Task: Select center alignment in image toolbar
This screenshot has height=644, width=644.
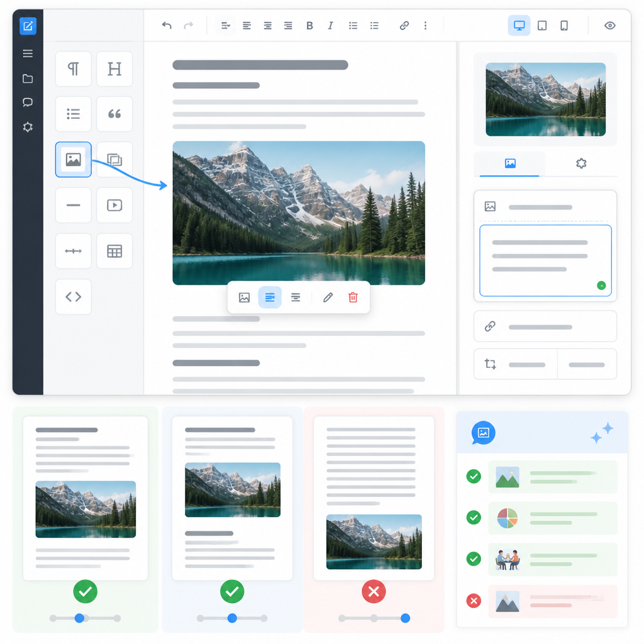Action: [296, 297]
